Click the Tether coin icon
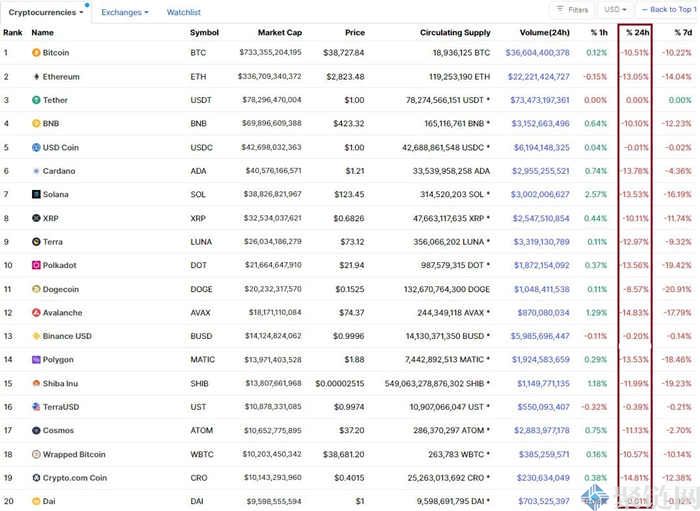700x511 pixels. [x=36, y=100]
